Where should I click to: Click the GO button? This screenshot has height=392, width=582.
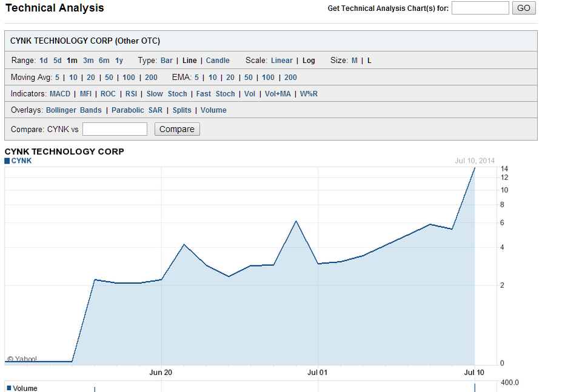pos(524,8)
